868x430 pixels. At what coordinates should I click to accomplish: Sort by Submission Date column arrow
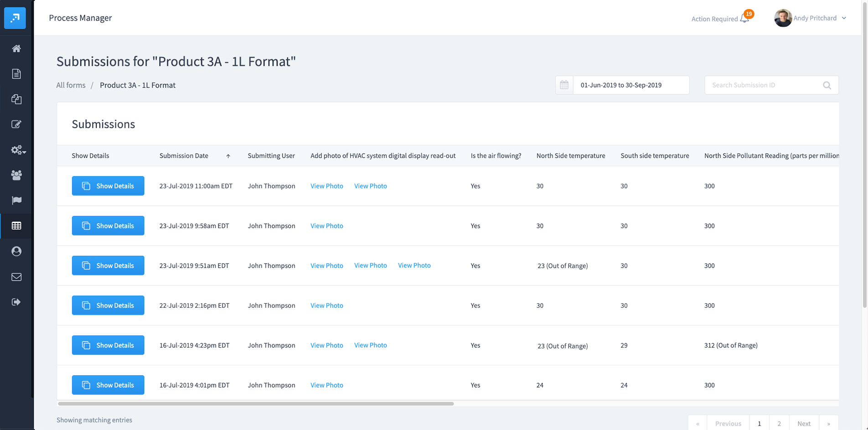click(228, 156)
